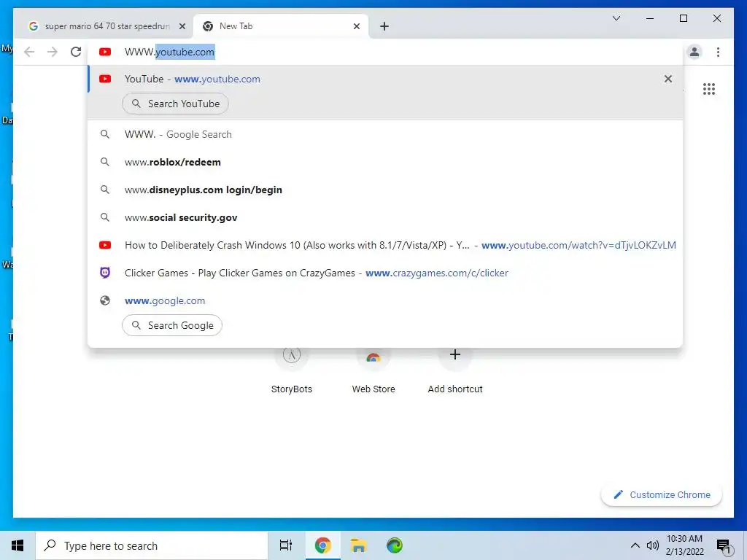Open the tab search chevron
The width and height of the screenshot is (747, 560).
pos(616,18)
